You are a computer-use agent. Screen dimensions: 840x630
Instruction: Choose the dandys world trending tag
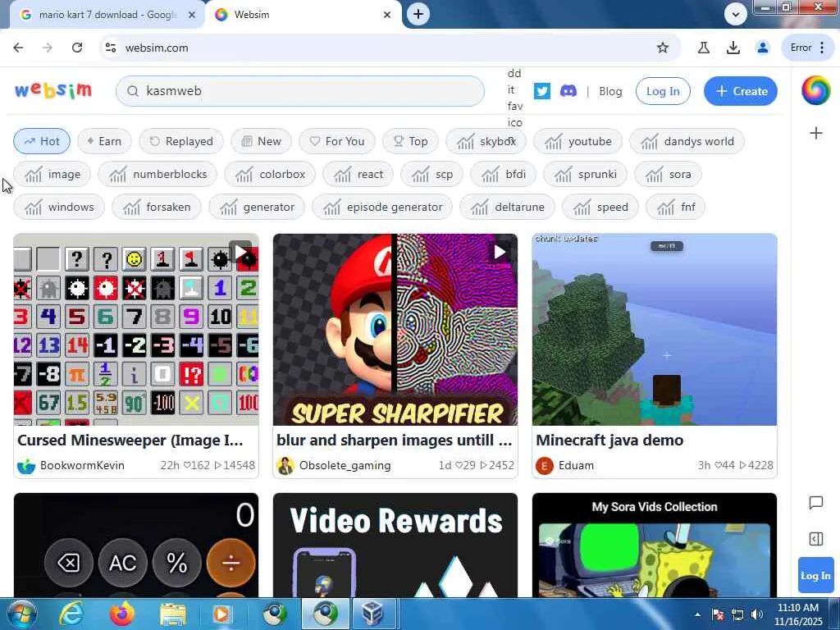tap(687, 141)
